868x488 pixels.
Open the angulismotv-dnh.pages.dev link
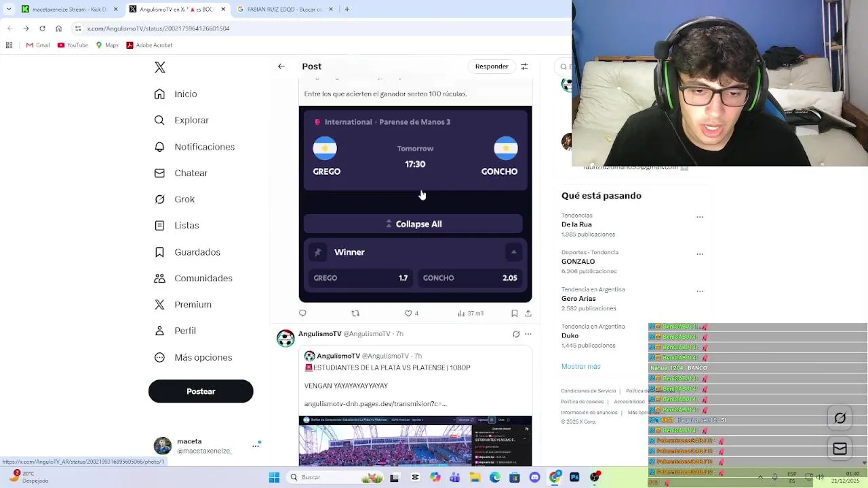tap(375, 404)
